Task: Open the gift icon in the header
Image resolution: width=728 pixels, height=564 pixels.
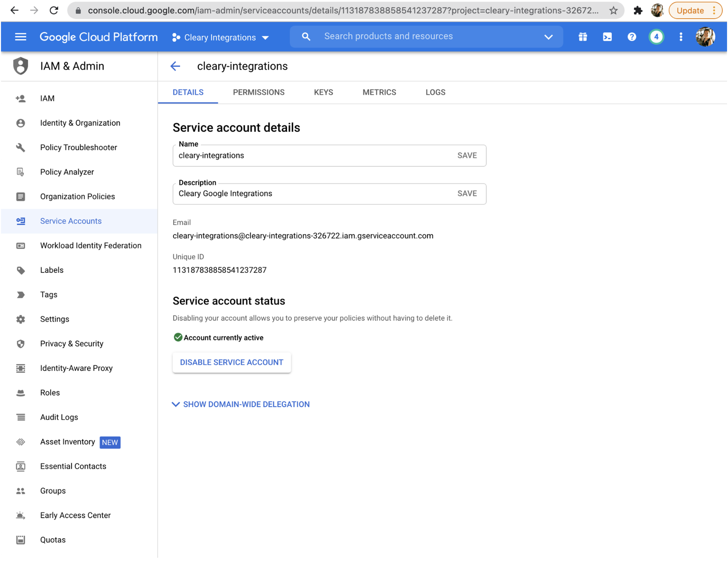Action: tap(583, 37)
